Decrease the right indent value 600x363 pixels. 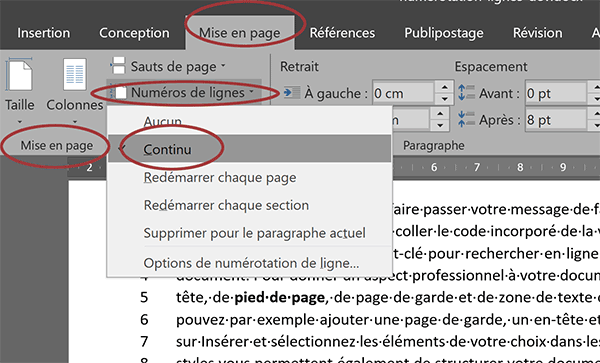coord(440,125)
